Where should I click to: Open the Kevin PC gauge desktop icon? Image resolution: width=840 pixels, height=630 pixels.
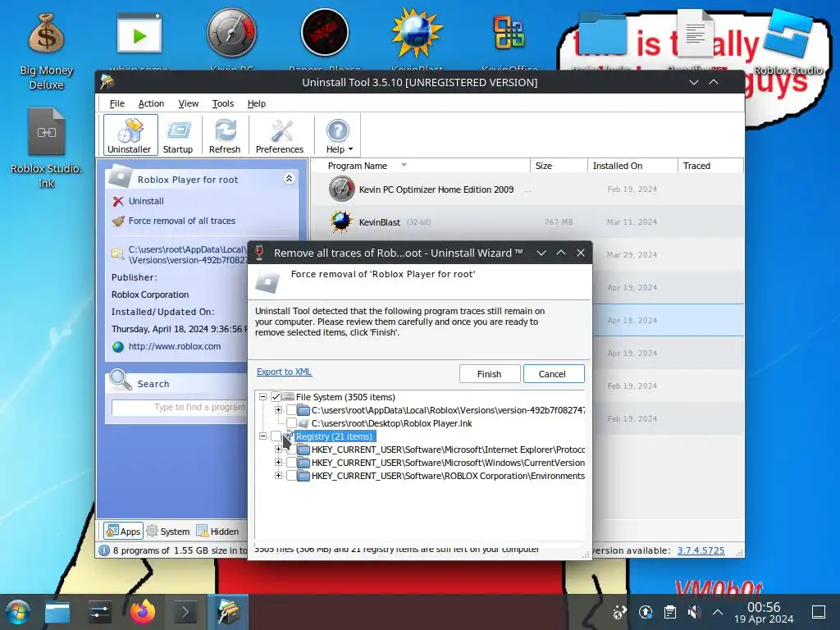(x=231, y=33)
